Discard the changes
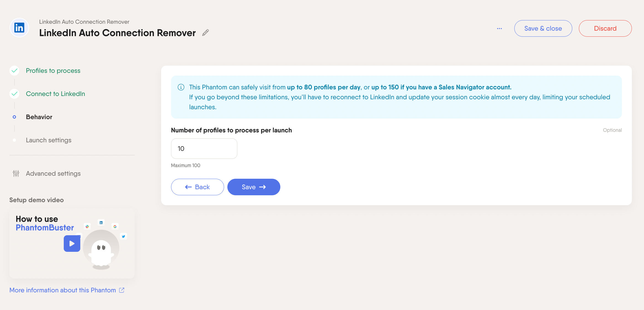 pos(605,28)
